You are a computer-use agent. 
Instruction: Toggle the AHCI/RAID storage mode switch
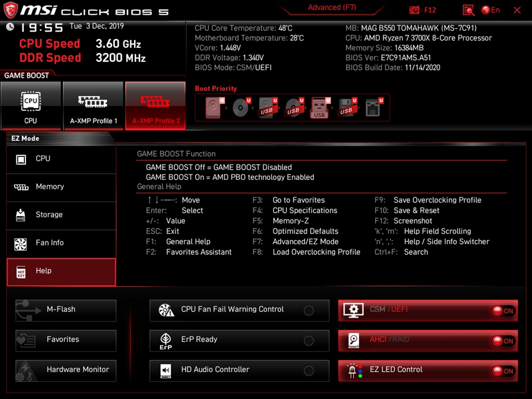[503, 341]
